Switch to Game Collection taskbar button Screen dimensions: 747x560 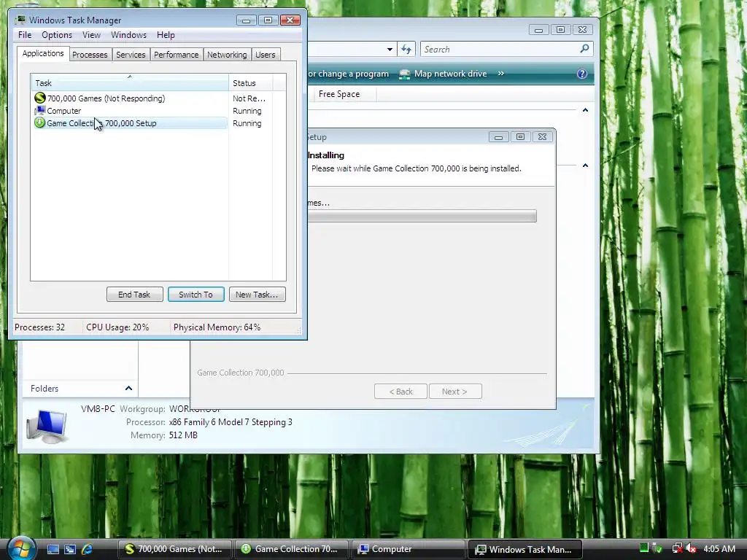291,549
